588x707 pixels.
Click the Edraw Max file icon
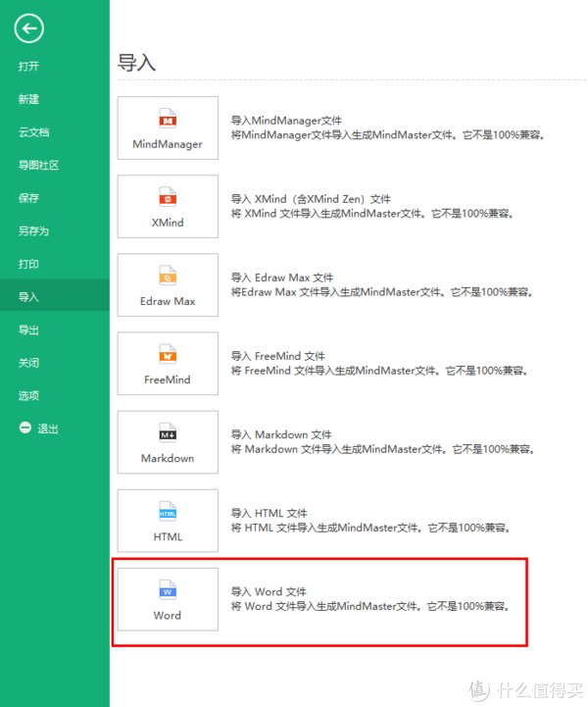tap(168, 275)
